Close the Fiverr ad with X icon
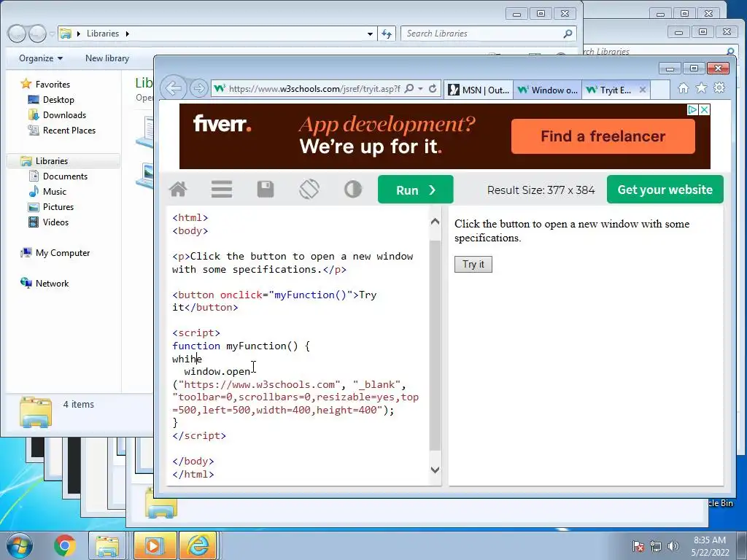The width and height of the screenshot is (747, 560). pyautogui.click(x=704, y=110)
